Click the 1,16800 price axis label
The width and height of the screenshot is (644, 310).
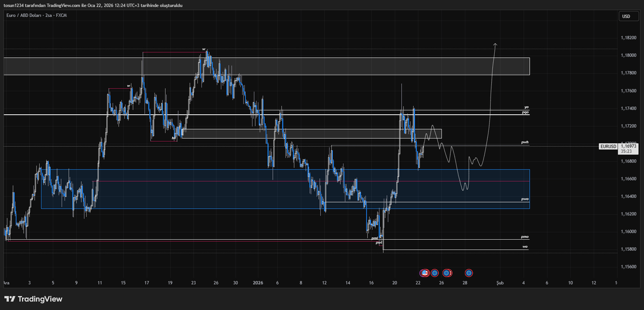[x=628, y=161]
